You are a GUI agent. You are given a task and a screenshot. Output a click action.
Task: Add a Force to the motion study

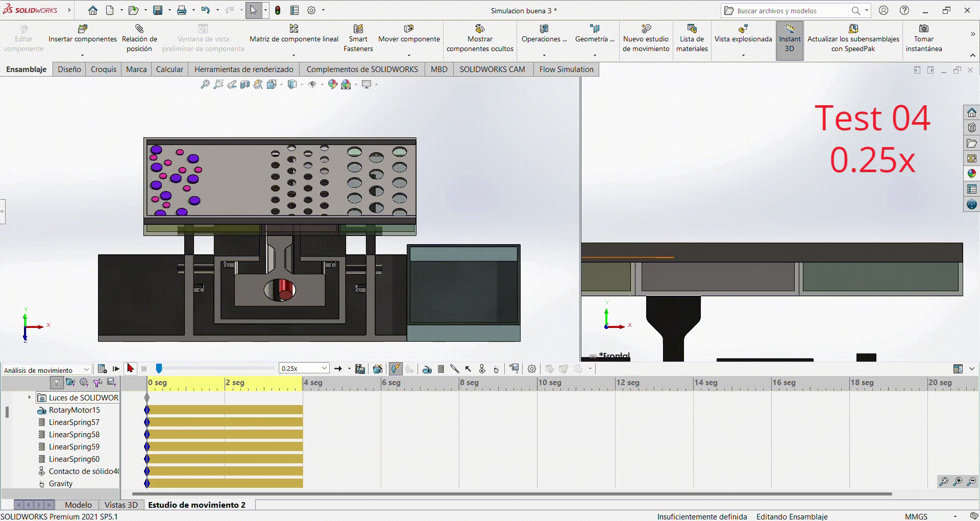tap(468, 369)
